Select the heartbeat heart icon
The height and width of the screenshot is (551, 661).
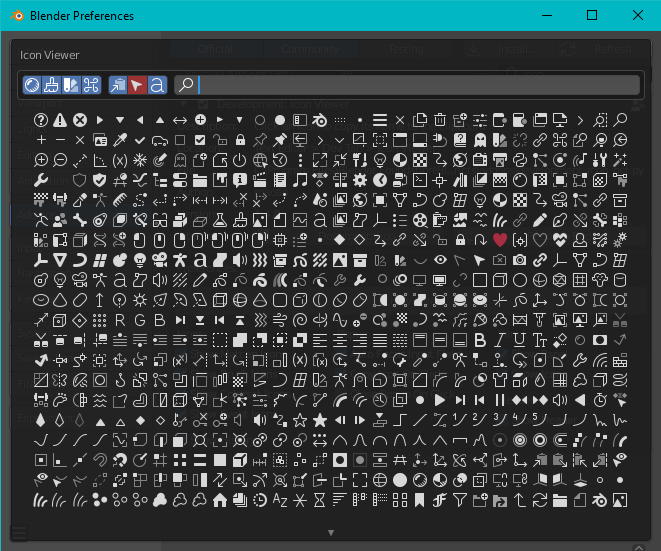560,240
